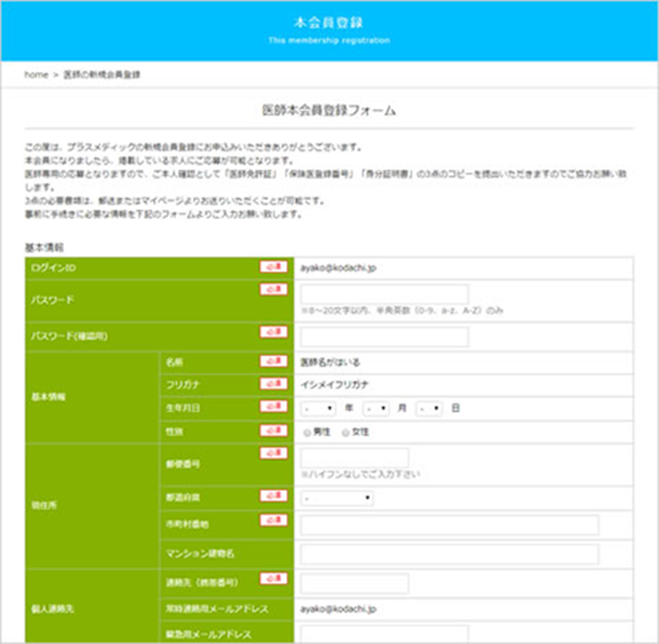Focus the マンション建物名 input field
Screen dimensions: 659x644
point(449,554)
